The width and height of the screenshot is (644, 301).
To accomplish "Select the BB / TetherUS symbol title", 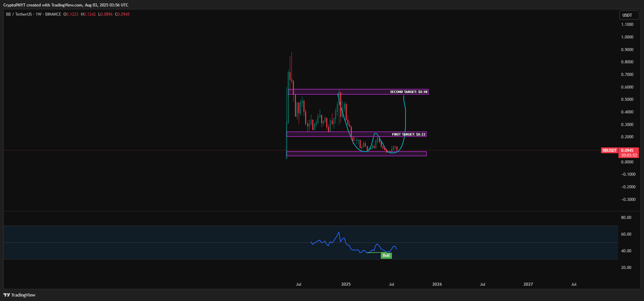I will coord(19,14).
